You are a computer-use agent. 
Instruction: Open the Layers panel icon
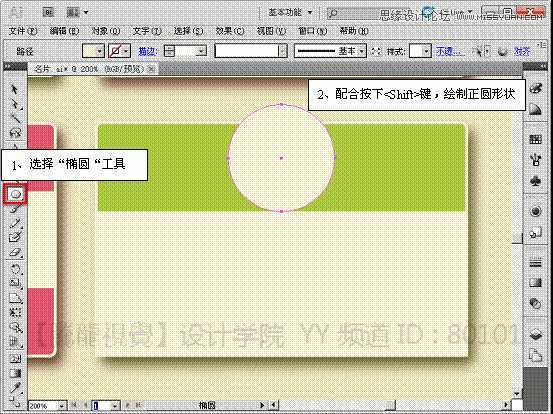pos(536,334)
